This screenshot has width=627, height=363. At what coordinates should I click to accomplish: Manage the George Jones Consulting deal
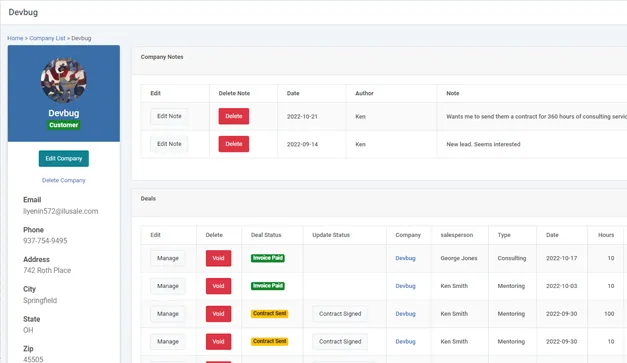[x=168, y=258]
